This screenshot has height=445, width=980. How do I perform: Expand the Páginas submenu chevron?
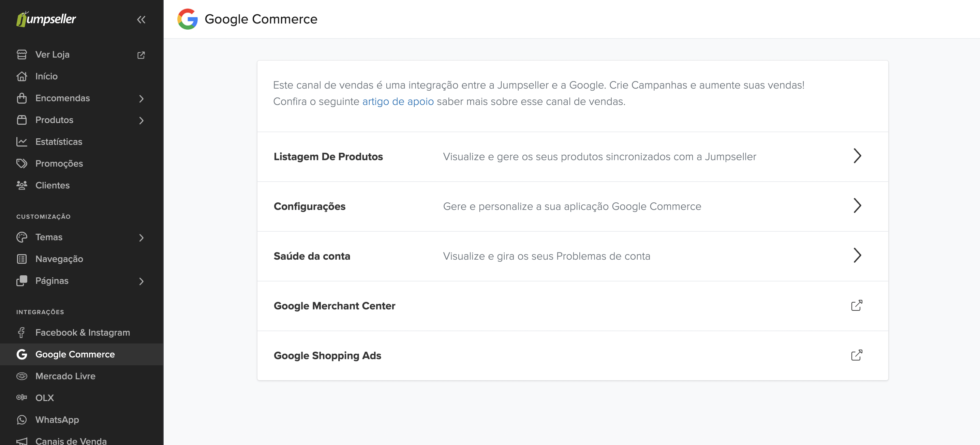click(141, 281)
